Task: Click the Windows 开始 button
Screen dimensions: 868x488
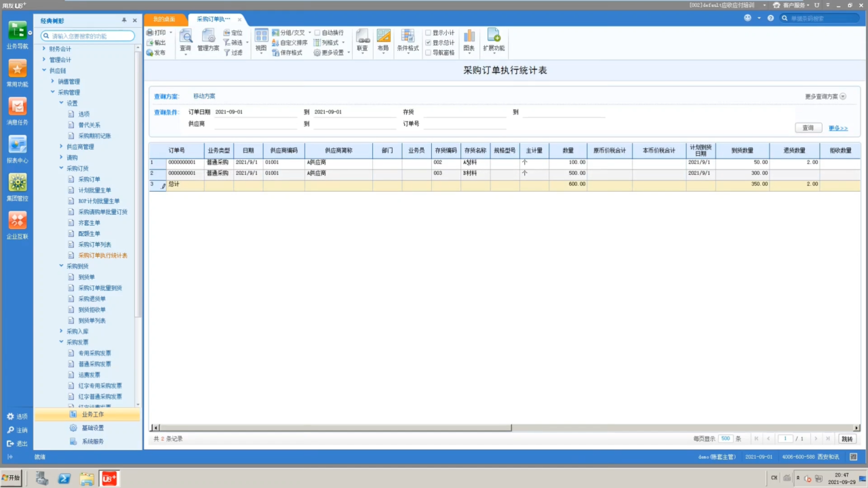Action: [11, 478]
